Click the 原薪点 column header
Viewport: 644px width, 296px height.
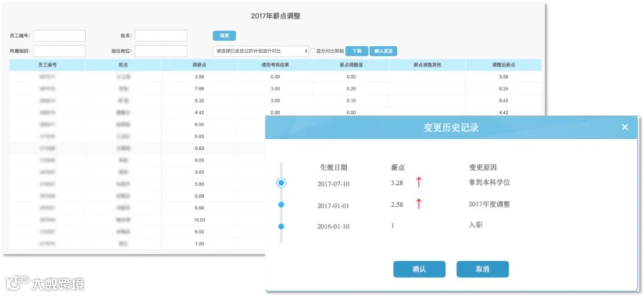click(199, 65)
